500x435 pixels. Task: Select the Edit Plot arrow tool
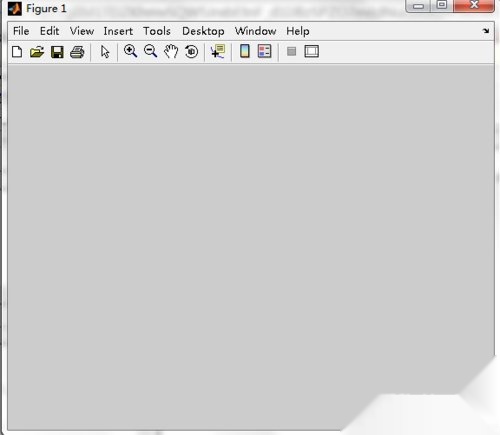pos(105,52)
